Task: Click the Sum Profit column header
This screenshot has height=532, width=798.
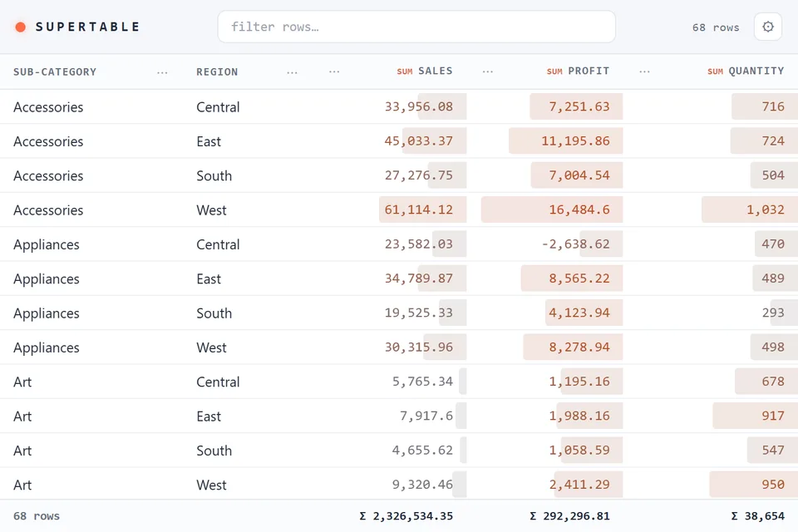Action: (579, 71)
